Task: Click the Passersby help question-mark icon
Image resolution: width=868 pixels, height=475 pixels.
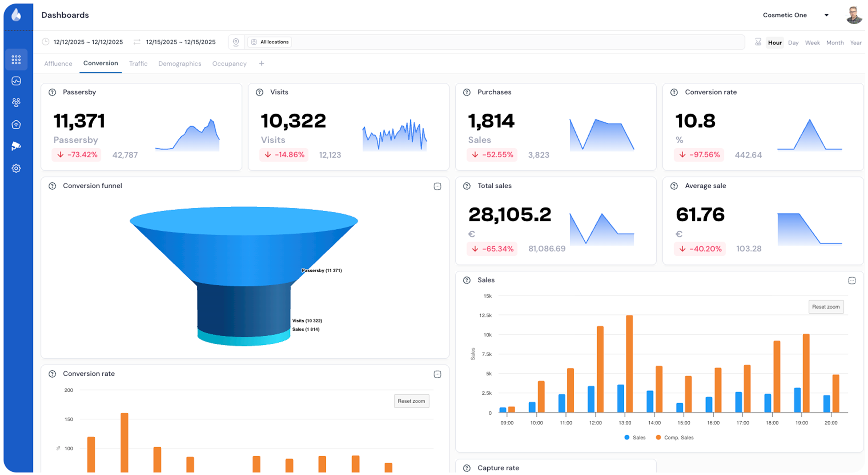Action: 52,92
